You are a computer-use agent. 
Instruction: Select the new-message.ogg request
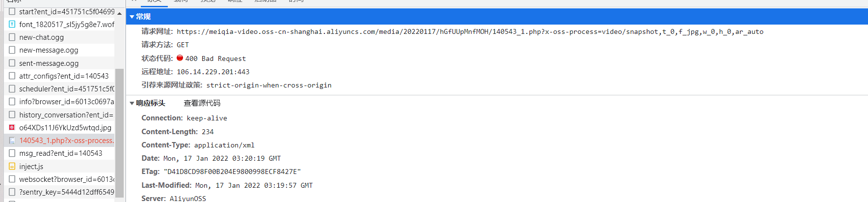tap(49, 50)
